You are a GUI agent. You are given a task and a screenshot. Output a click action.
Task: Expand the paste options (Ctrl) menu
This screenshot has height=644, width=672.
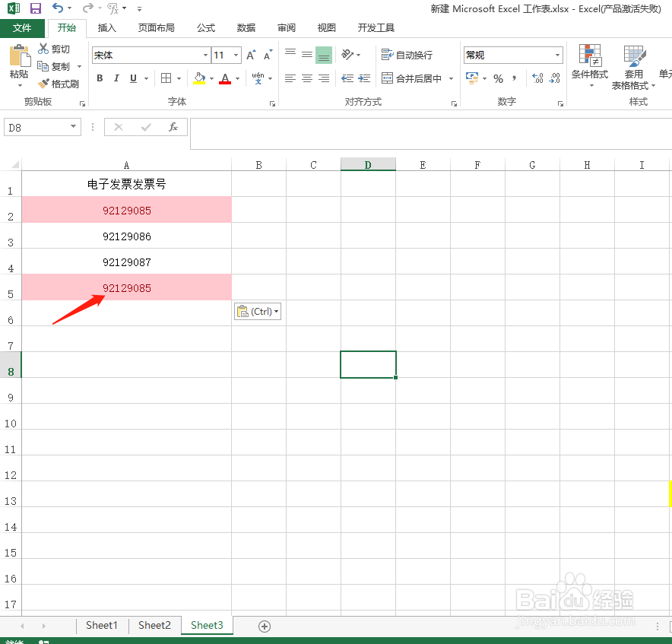click(258, 311)
